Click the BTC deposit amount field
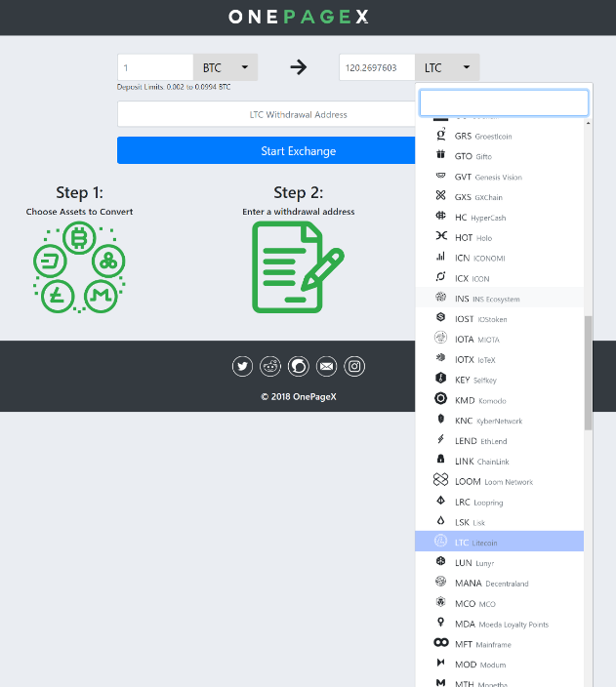The height and width of the screenshot is (687, 616). click(155, 67)
